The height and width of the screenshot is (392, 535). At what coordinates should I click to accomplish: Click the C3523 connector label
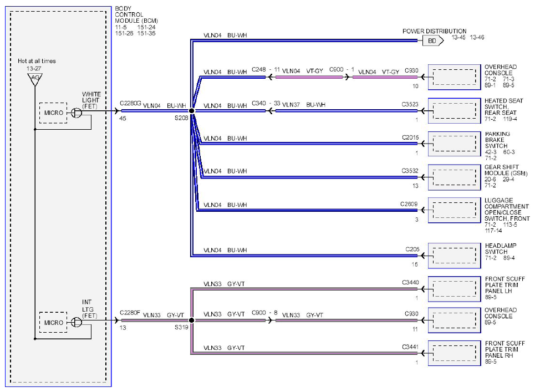coord(410,104)
